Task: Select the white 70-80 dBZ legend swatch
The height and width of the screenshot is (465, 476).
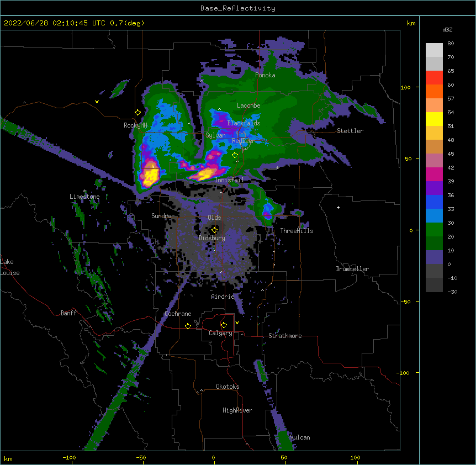Action: click(x=434, y=50)
